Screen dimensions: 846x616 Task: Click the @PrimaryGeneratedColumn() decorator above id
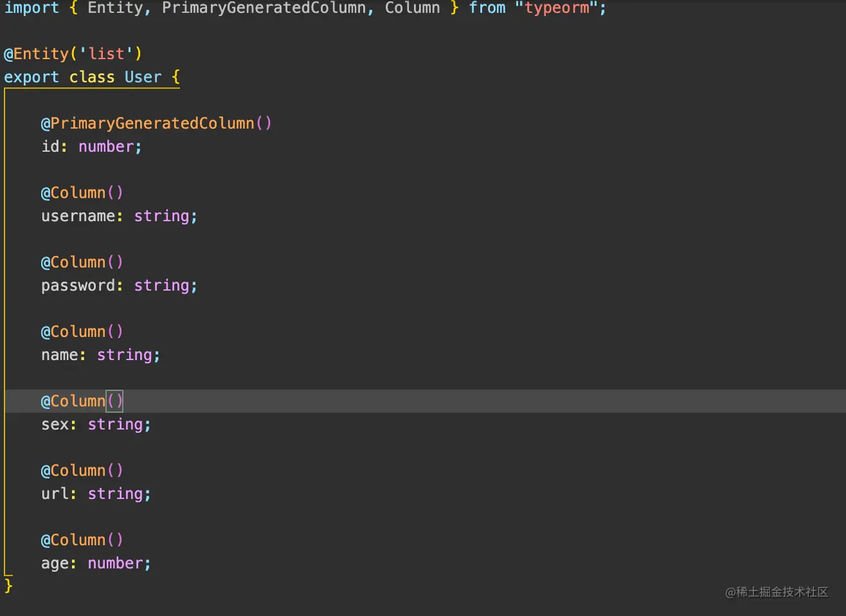[156, 123]
